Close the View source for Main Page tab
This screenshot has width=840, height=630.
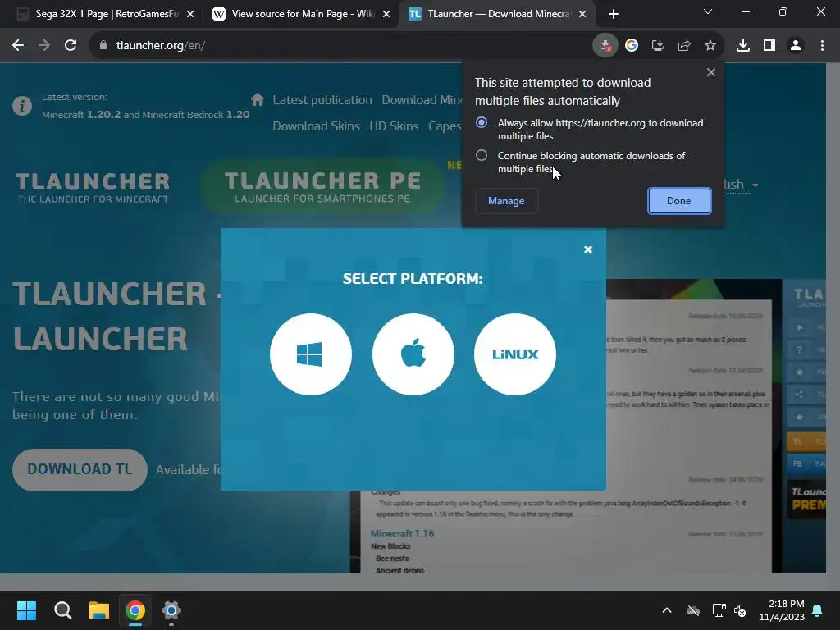(x=386, y=14)
